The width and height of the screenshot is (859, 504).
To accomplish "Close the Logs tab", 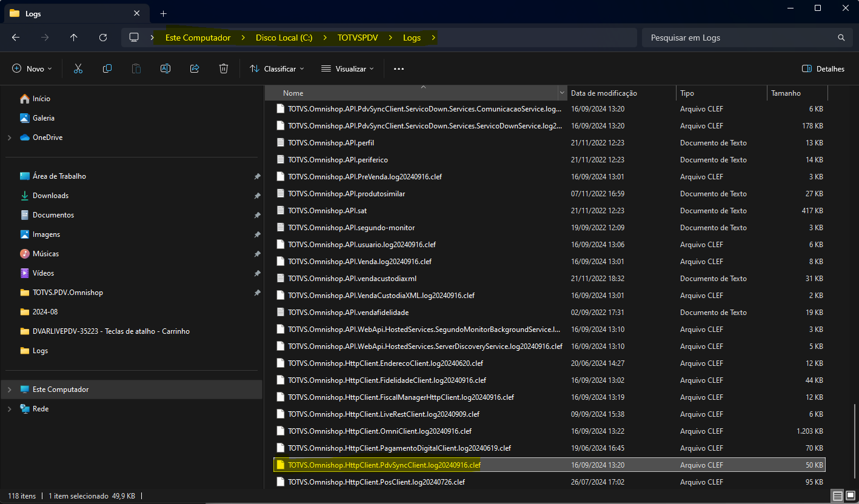I will pyautogui.click(x=137, y=13).
